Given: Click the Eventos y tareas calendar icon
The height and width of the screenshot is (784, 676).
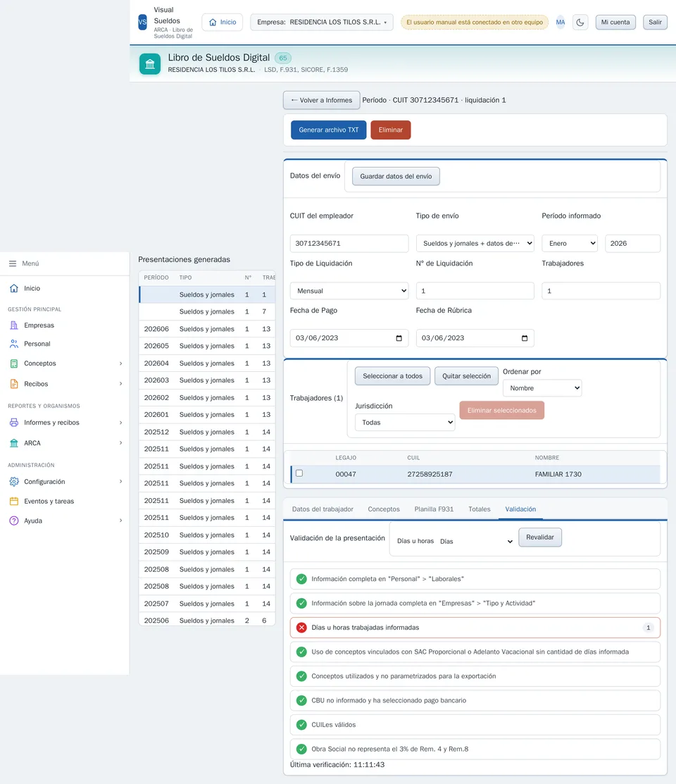Looking at the screenshot, I should point(14,501).
